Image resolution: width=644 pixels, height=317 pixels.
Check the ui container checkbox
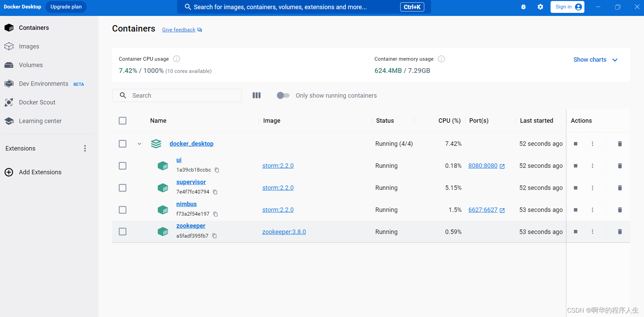[x=123, y=166]
